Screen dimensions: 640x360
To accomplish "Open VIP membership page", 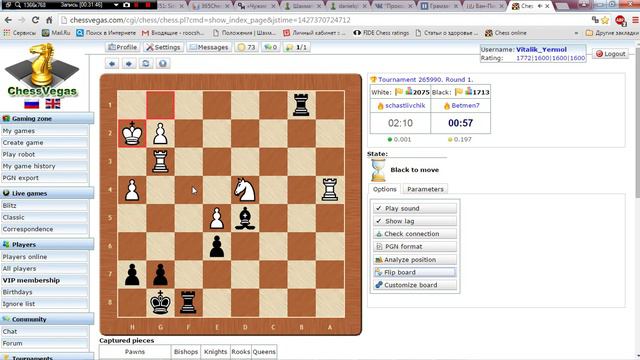I will (44, 280).
